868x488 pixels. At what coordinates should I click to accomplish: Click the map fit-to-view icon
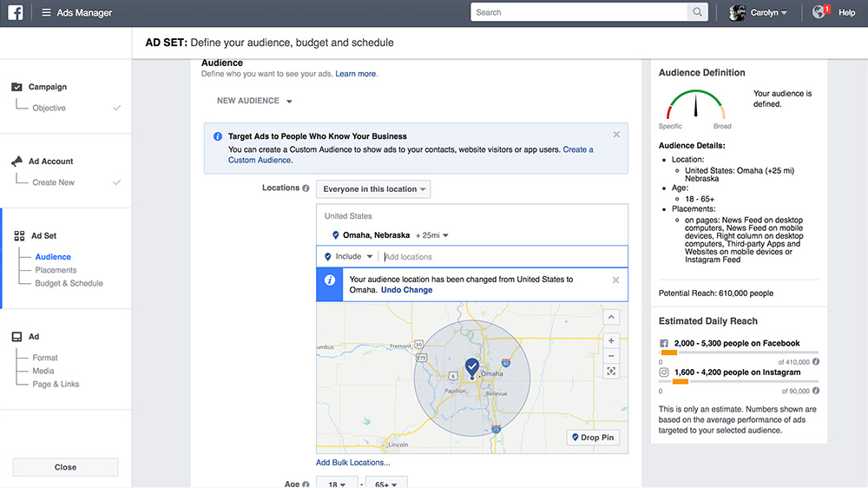point(611,371)
